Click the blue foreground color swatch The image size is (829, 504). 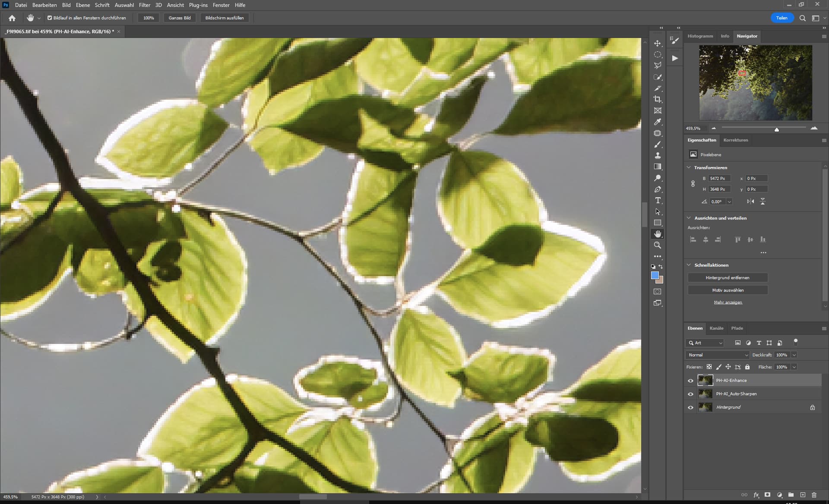pos(655,276)
